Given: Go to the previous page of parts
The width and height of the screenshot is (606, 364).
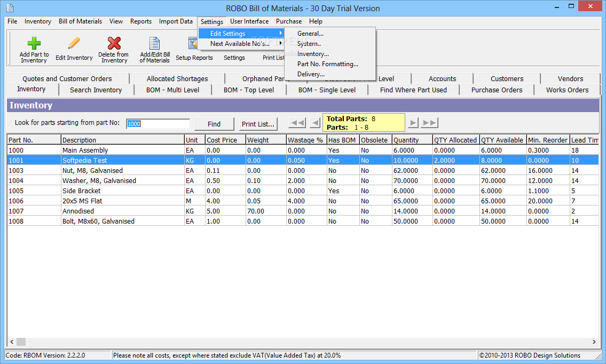Looking at the screenshot, I should pyautogui.click(x=315, y=123).
